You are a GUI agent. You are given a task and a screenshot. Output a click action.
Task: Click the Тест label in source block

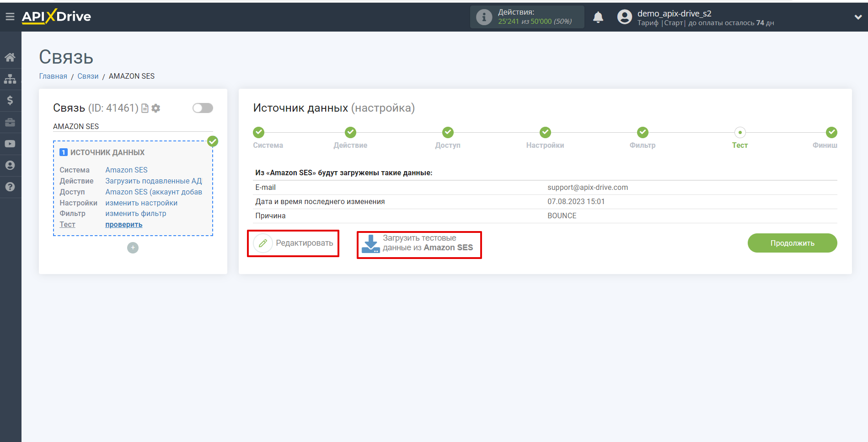pyautogui.click(x=67, y=225)
